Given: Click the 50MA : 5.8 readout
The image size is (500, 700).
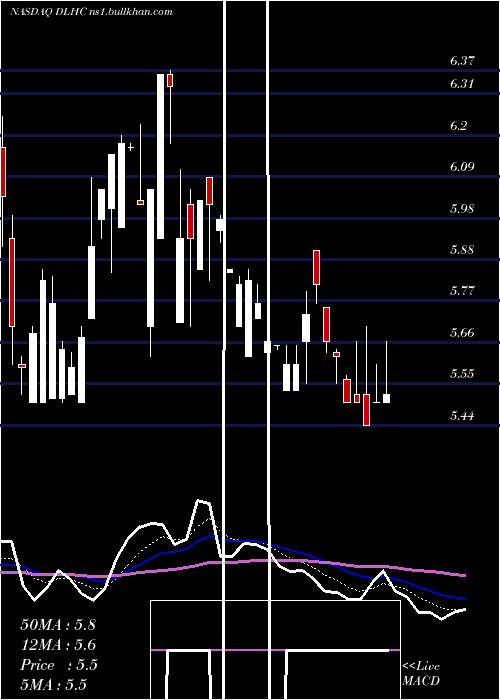Looking at the screenshot, I should (x=58, y=624).
